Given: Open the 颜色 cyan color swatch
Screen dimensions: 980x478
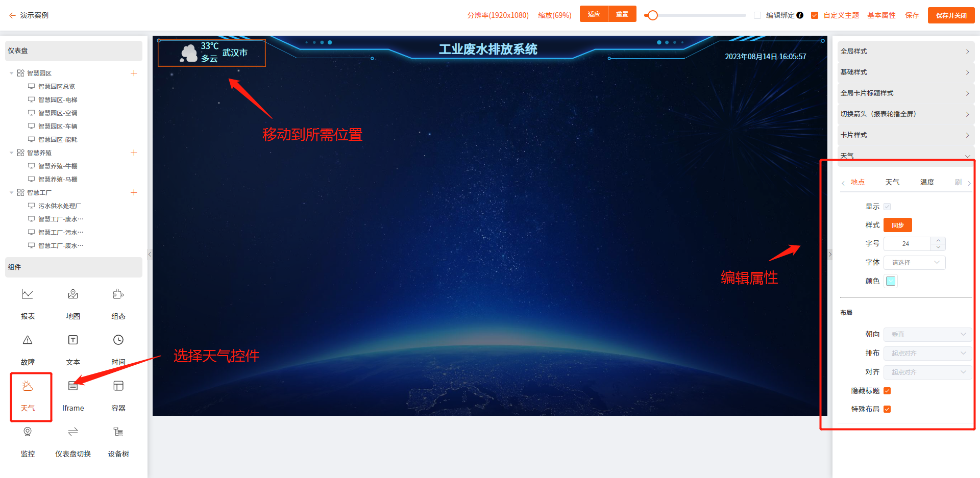Looking at the screenshot, I should point(891,281).
